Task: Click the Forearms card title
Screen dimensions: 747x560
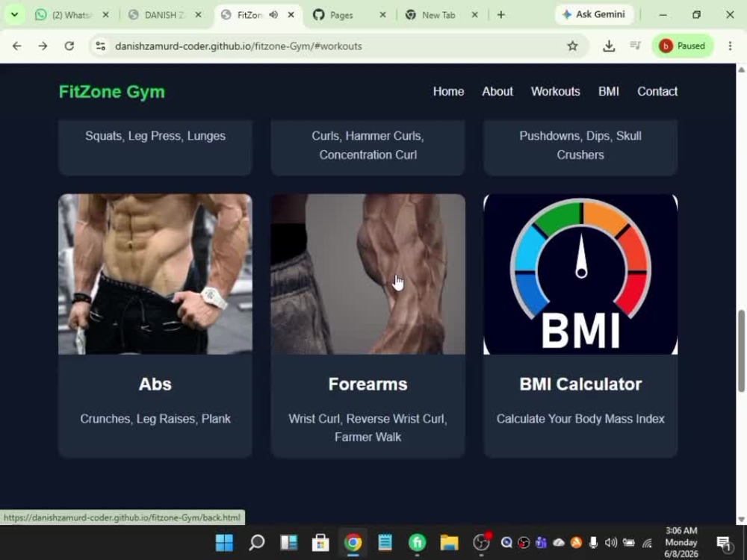Action: tap(368, 385)
